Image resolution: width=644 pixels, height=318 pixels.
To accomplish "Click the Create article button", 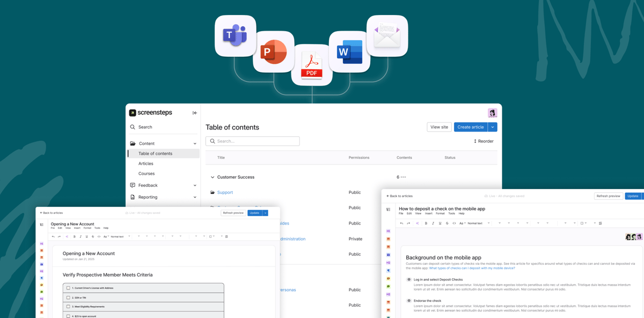I will (x=471, y=127).
